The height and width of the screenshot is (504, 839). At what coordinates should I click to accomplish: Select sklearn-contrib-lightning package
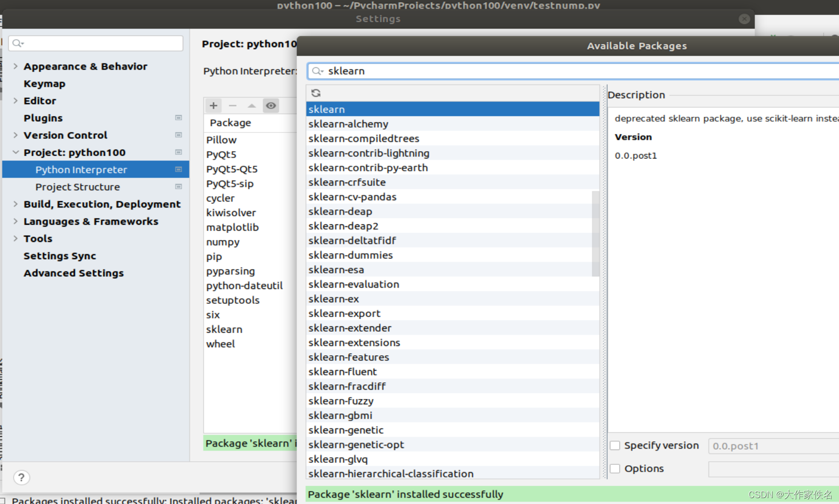pyautogui.click(x=453, y=153)
